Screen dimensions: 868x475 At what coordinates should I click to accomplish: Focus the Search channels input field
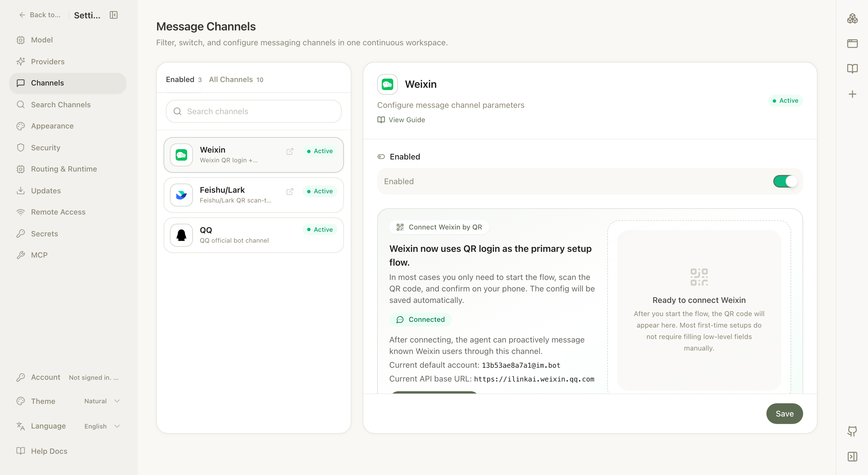[x=254, y=111]
